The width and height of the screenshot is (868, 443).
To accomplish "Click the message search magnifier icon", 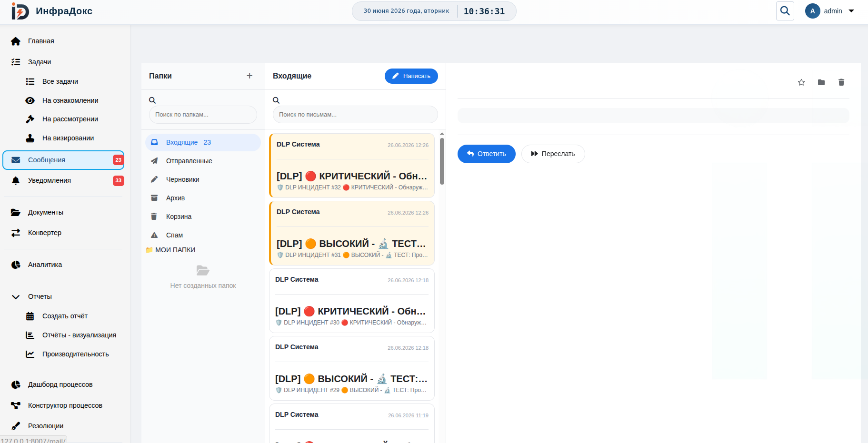I will coord(276,100).
